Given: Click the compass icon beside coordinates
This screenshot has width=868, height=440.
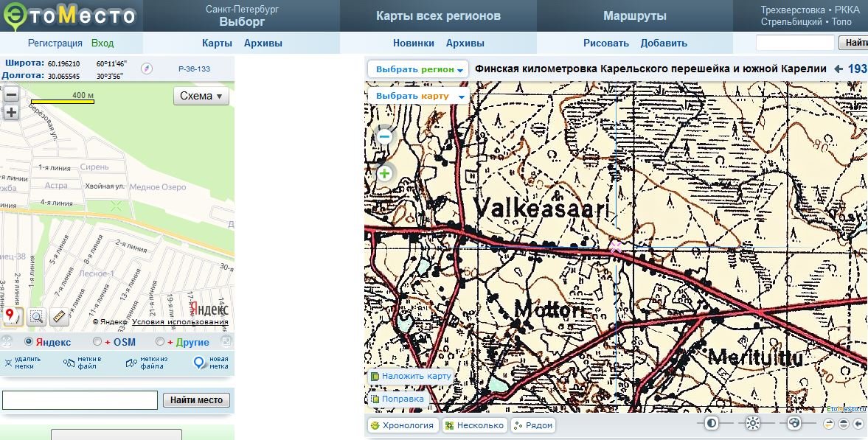Looking at the screenshot, I should click(x=146, y=69).
